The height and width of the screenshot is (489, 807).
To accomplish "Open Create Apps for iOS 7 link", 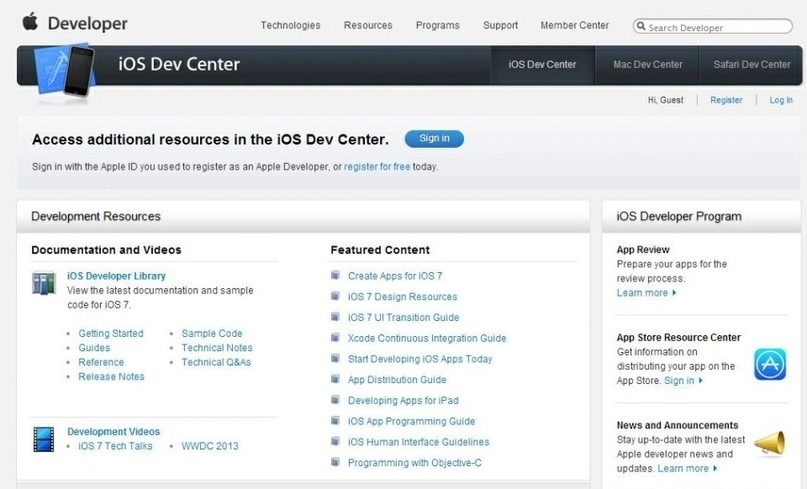I will point(395,276).
